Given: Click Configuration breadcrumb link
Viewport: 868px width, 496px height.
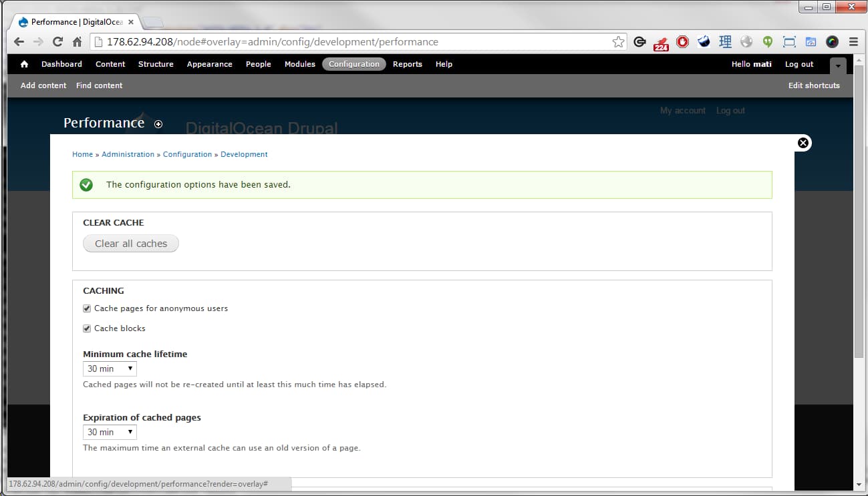Looking at the screenshot, I should [187, 154].
